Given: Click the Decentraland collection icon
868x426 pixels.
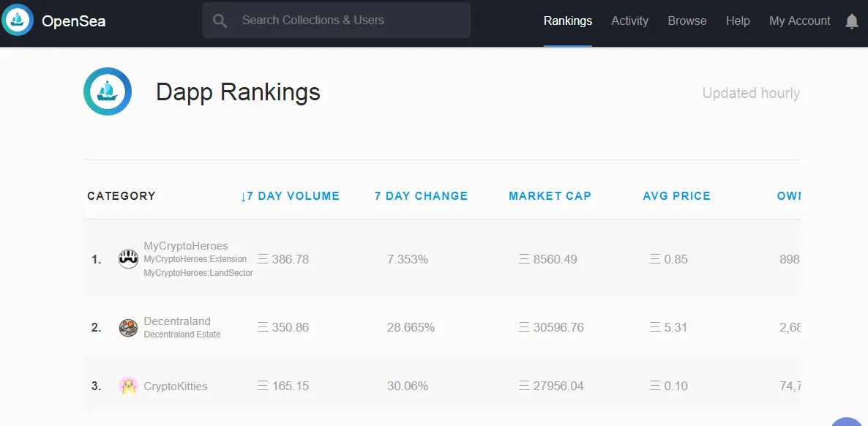Looking at the screenshot, I should pyautogui.click(x=128, y=327).
